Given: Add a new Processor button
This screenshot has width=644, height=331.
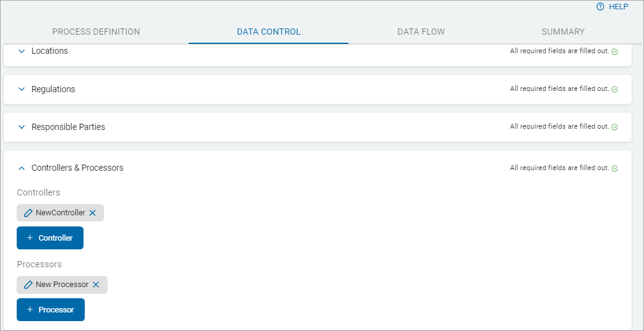Looking at the screenshot, I should tap(51, 310).
